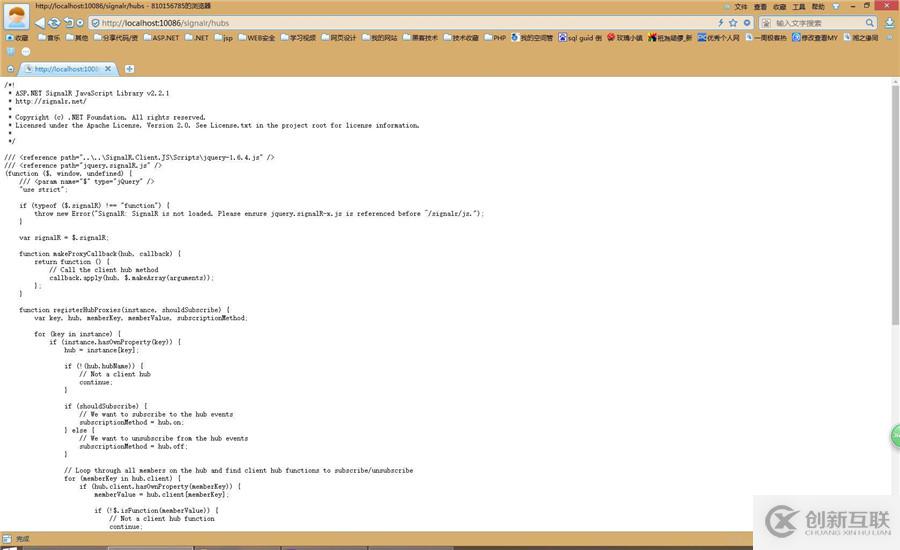The height and width of the screenshot is (550, 900).
Task: Click the magnifier search icon
Action: coord(870,23)
